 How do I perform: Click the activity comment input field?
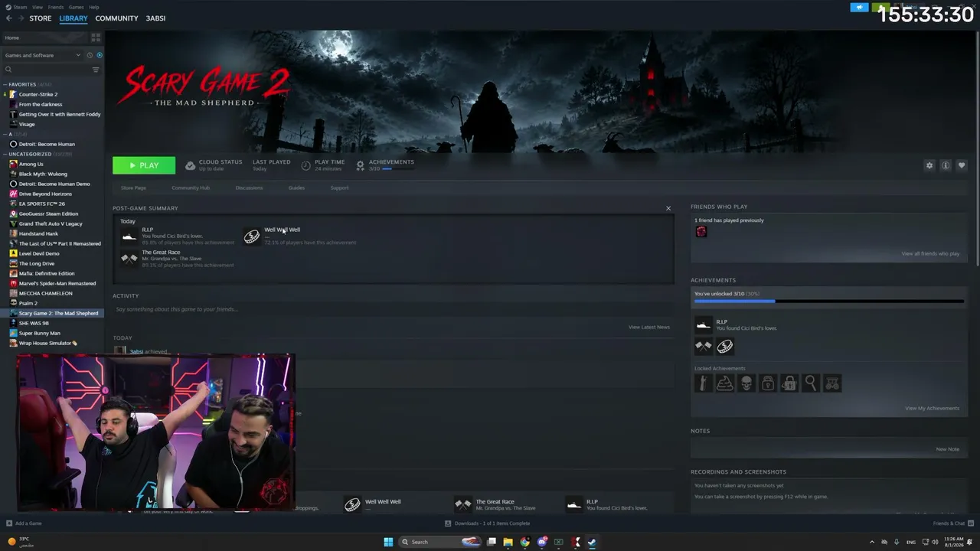[394, 309]
